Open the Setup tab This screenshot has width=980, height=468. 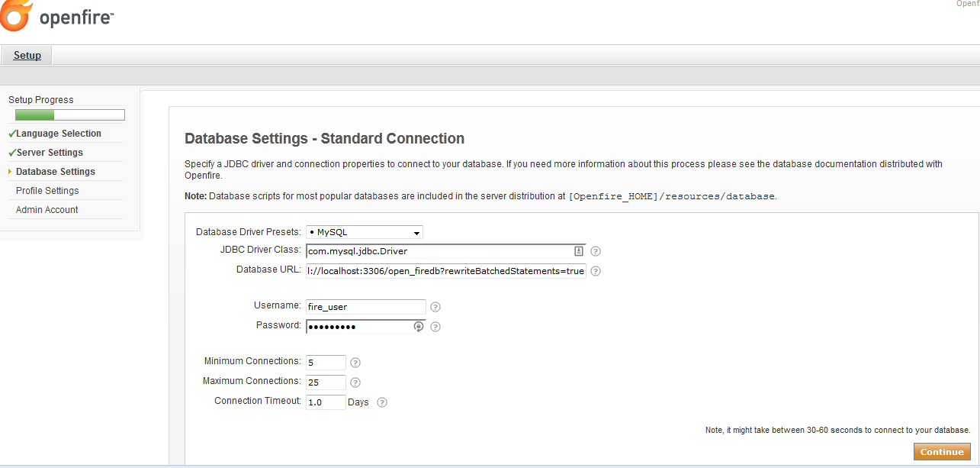27,56
